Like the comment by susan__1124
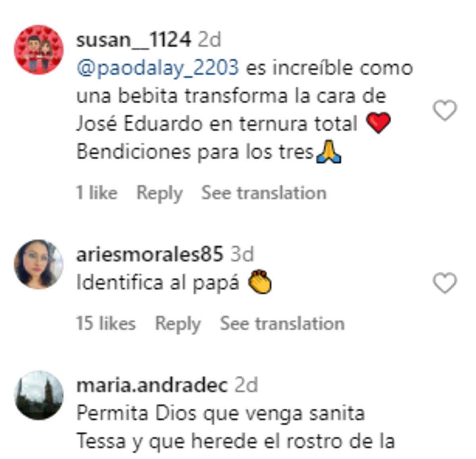 445,110
